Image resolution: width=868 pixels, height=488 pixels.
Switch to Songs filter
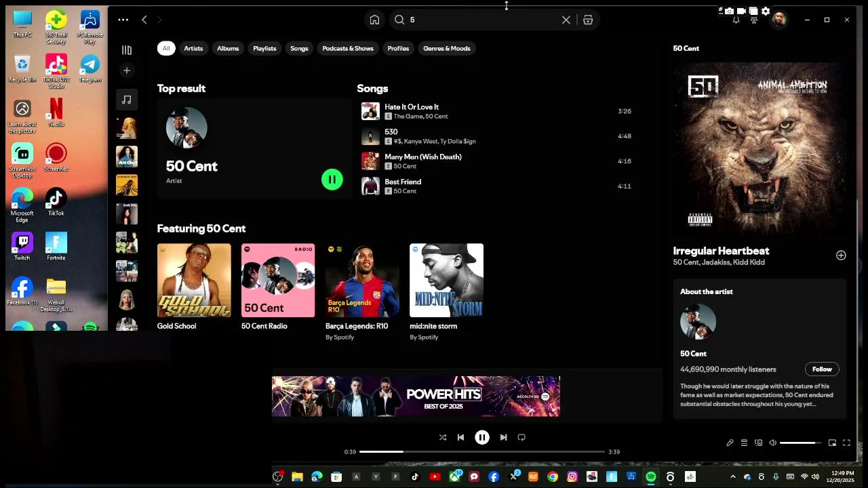click(299, 48)
